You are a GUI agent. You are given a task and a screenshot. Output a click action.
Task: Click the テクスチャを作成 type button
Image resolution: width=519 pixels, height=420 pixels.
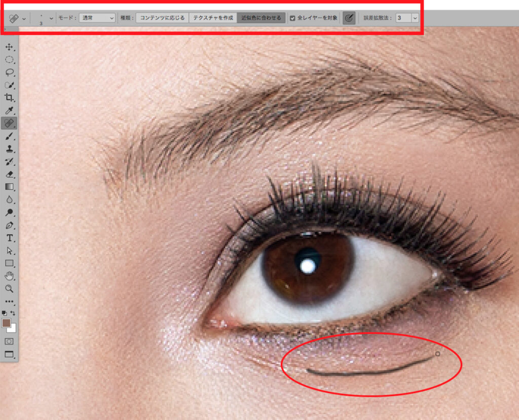coord(213,18)
